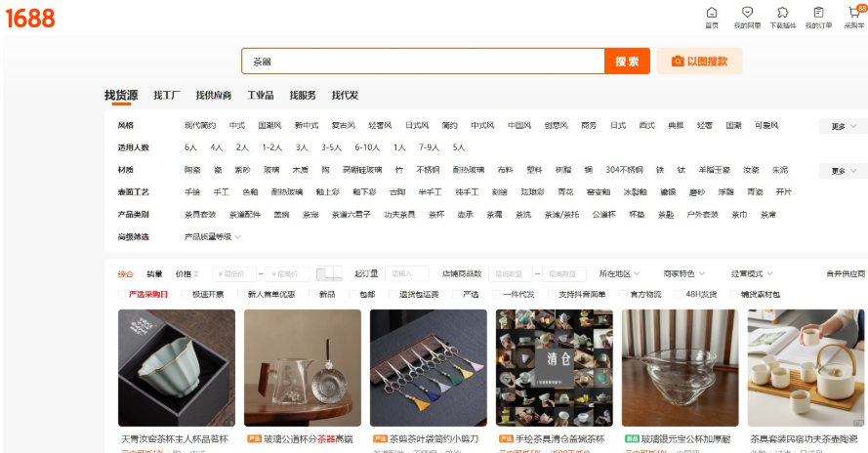
Task: Click the 以图搜款 button
Action: tap(699, 61)
